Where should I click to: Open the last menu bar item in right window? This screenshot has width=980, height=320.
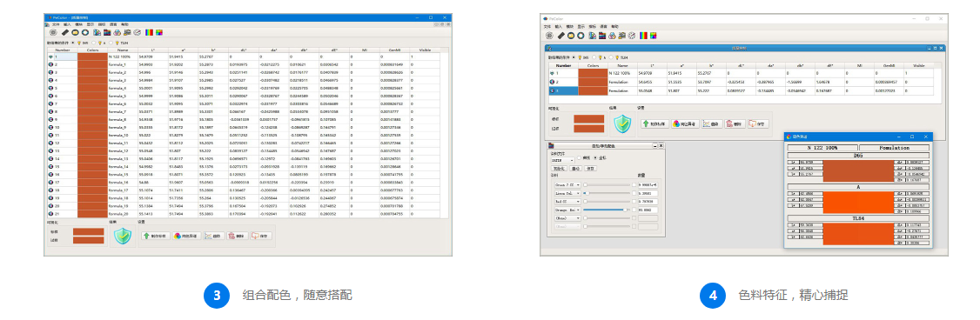pyautogui.click(x=615, y=26)
